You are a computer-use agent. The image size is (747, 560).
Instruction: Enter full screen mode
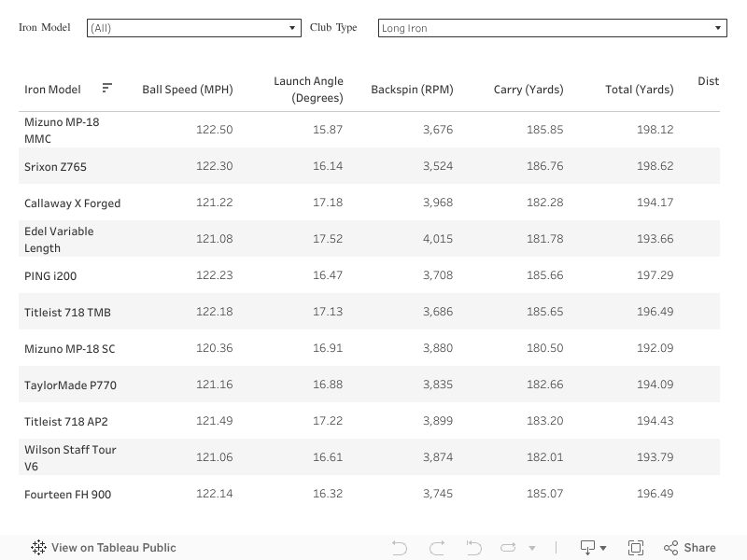pos(636,548)
